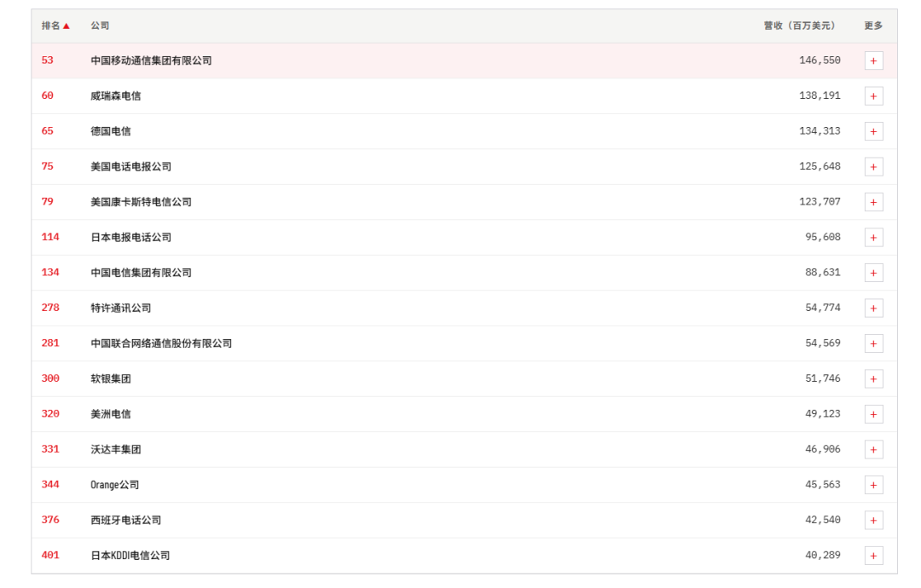Show more for 日本电报电话公司
Screen dimensions: 921x588
coord(873,238)
